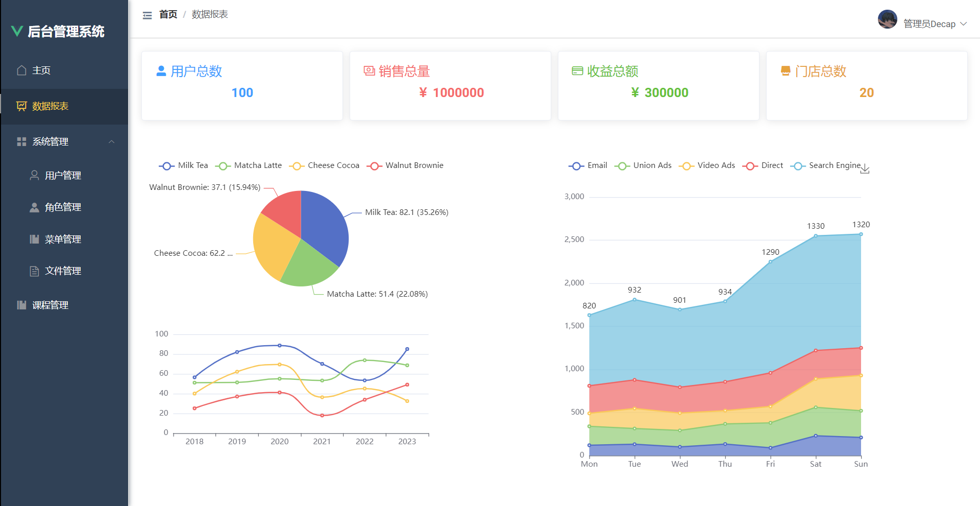This screenshot has height=506, width=980.
Task: Click the 用户管理 user icon
Action: tap(34, 175)
